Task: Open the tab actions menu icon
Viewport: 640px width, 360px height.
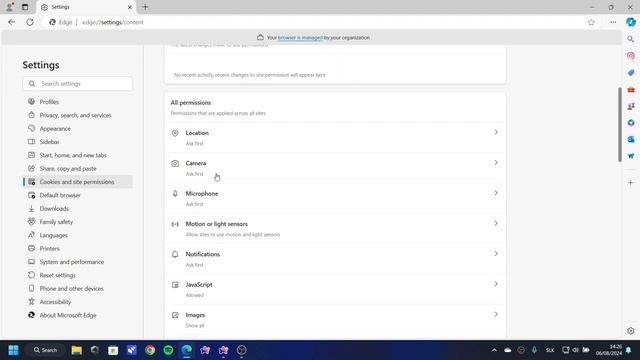Action: pyautogui.click(x=25, y=7)
